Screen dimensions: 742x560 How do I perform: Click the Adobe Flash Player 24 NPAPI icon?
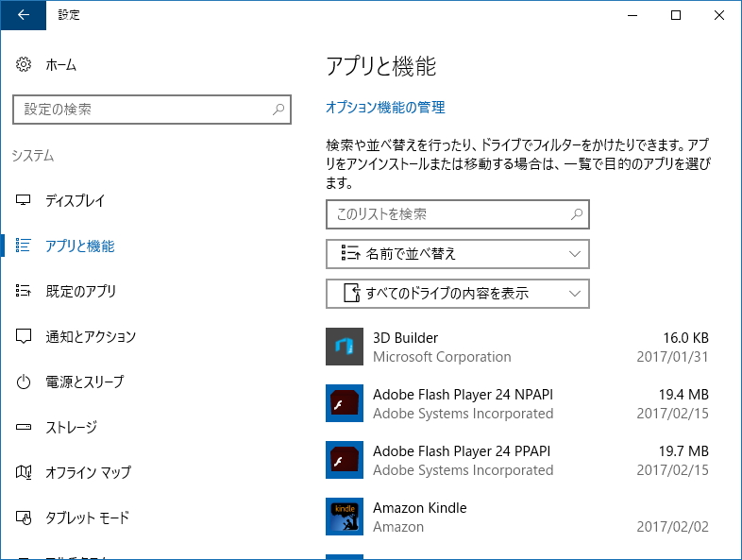coord(345,403)
